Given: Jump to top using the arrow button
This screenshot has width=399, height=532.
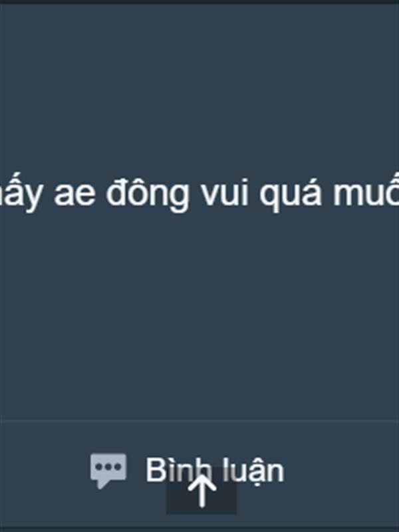Looking at the screenshot, I should pyautogui.click(x=202, y=491).
